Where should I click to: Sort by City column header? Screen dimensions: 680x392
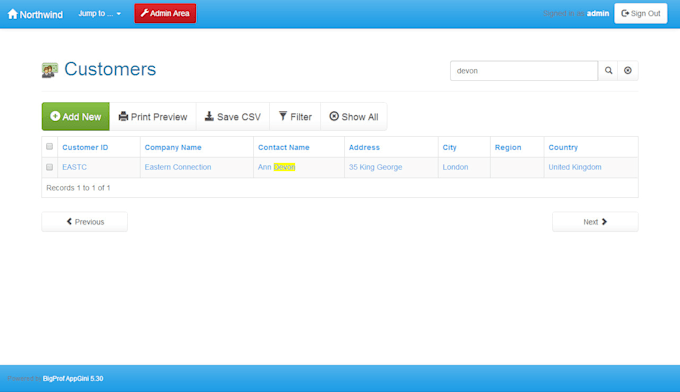coord(449,147)
